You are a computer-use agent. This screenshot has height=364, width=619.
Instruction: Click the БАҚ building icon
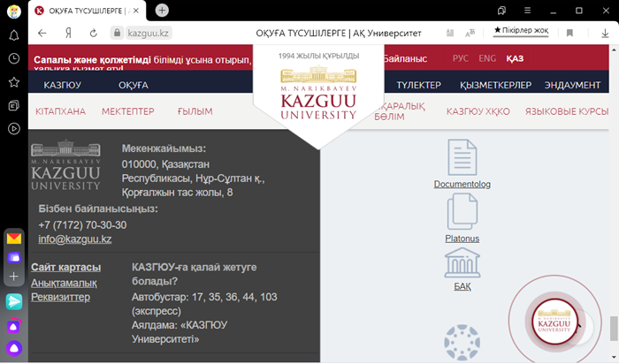462,262
